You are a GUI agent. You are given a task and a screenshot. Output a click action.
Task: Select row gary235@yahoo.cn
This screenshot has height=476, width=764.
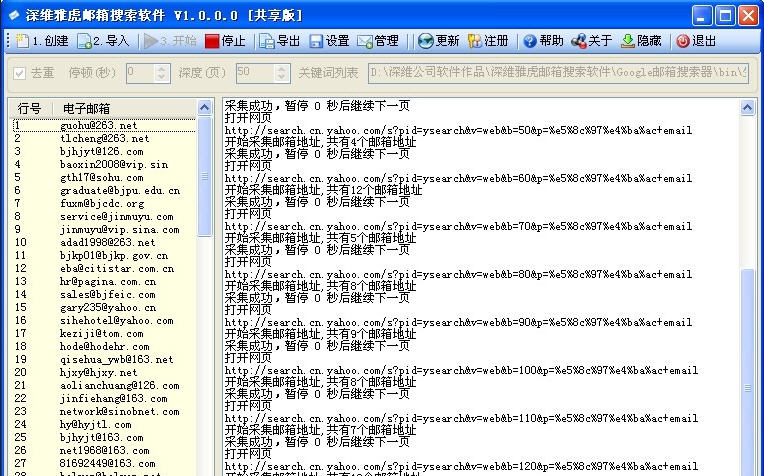(x=103, y=307)
